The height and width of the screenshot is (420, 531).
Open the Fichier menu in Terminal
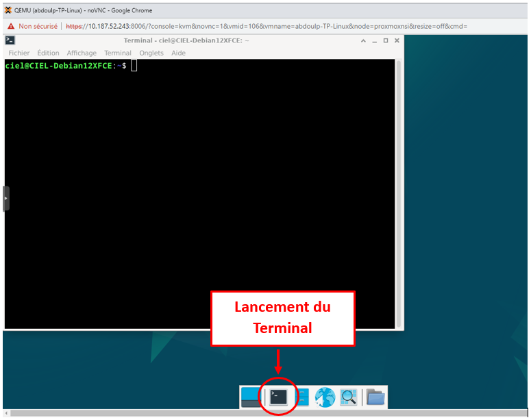(x=19, y=53)
